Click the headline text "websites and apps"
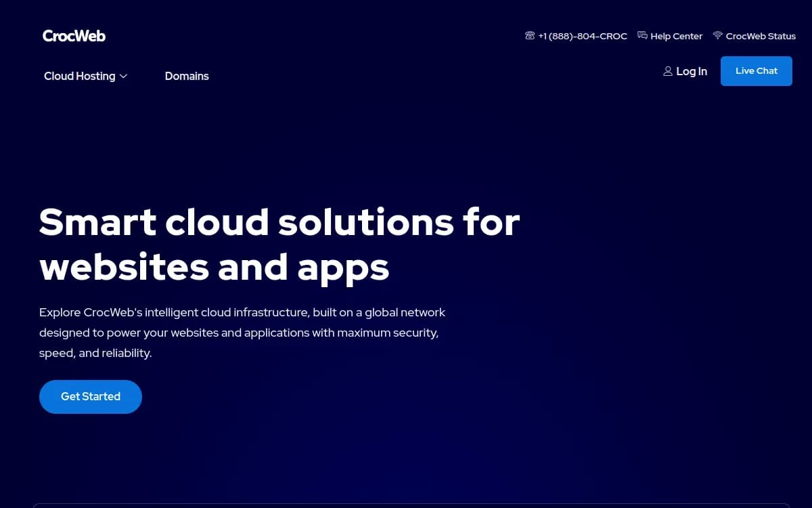The image size is (812, 508). pos(215,267)
